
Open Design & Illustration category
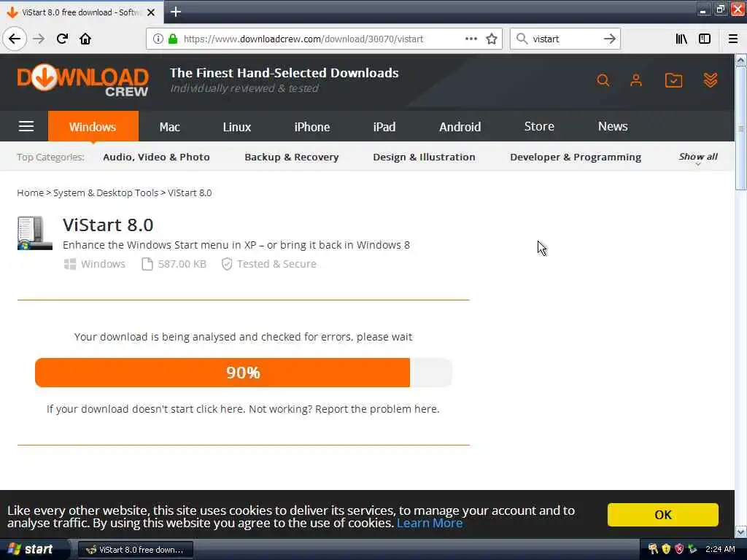(424, 157)
